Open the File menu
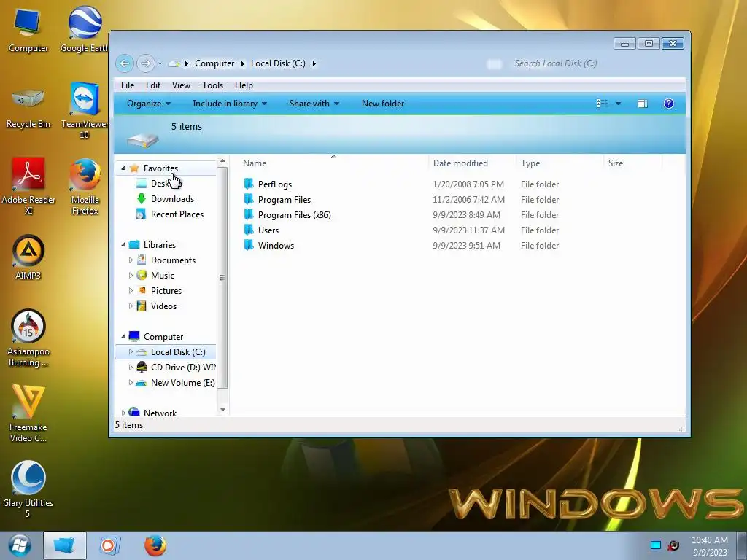This screenshot has height=560, width=747. click(x=128, y=85)
